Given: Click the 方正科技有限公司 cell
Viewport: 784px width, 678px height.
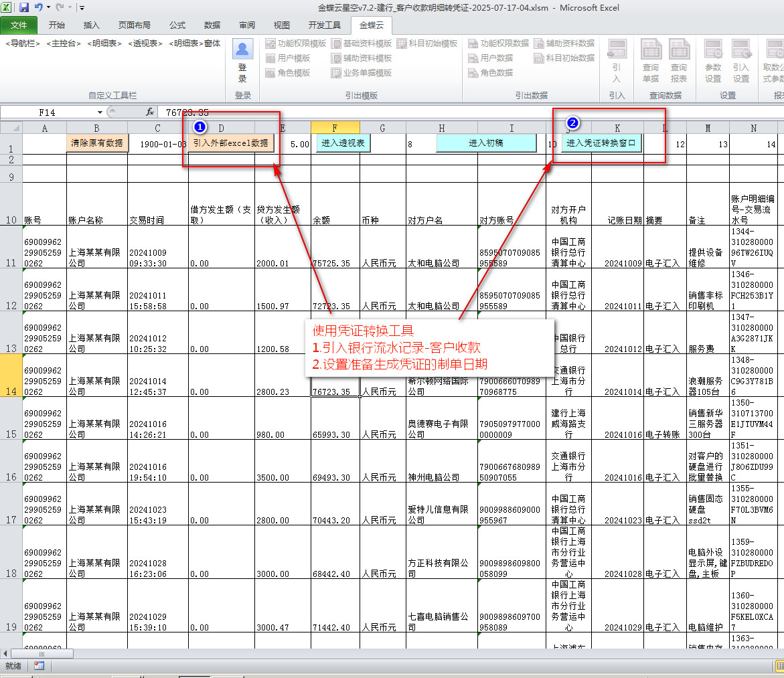Looking at the screenshot, I should [x=442, y=552].
